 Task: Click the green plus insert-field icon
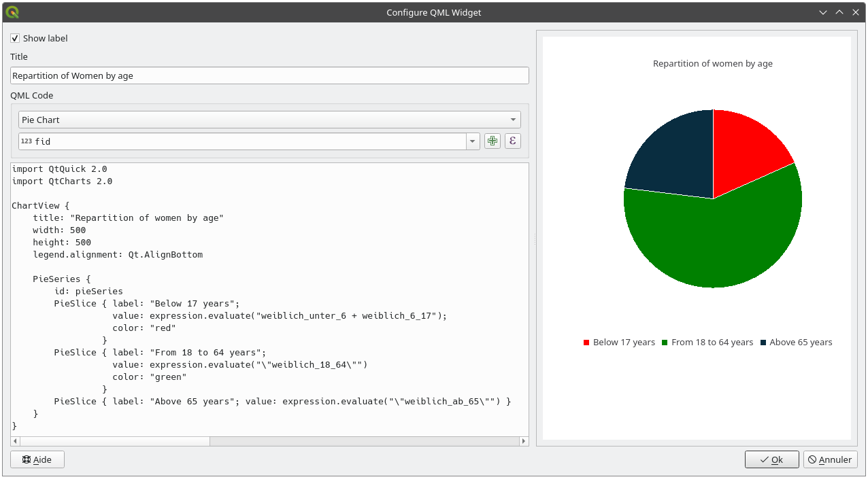point(492,141)
